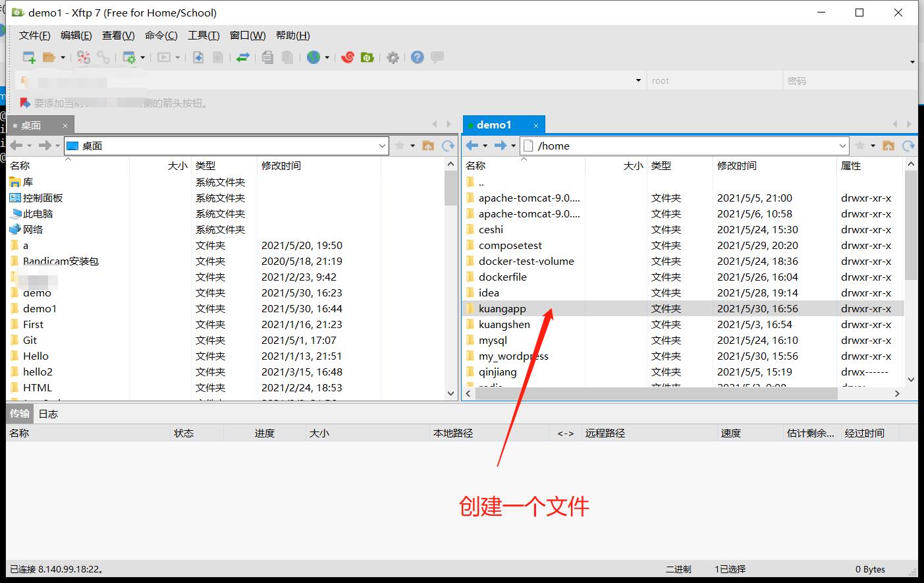Click the New Session toolbar icon

point(29,57)
